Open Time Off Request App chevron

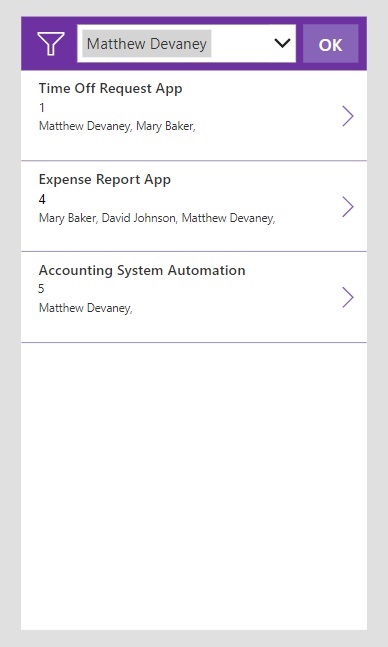(x=348, y=116)
